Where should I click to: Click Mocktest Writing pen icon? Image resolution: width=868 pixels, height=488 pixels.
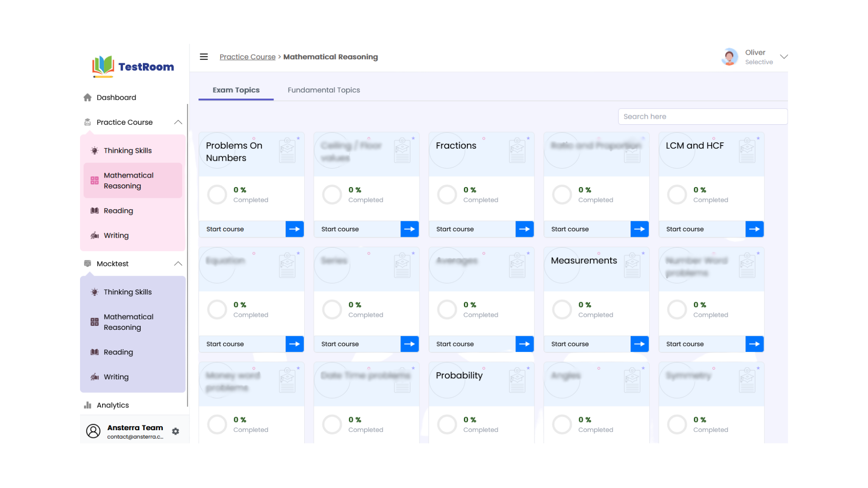click(x=94, y=377)
